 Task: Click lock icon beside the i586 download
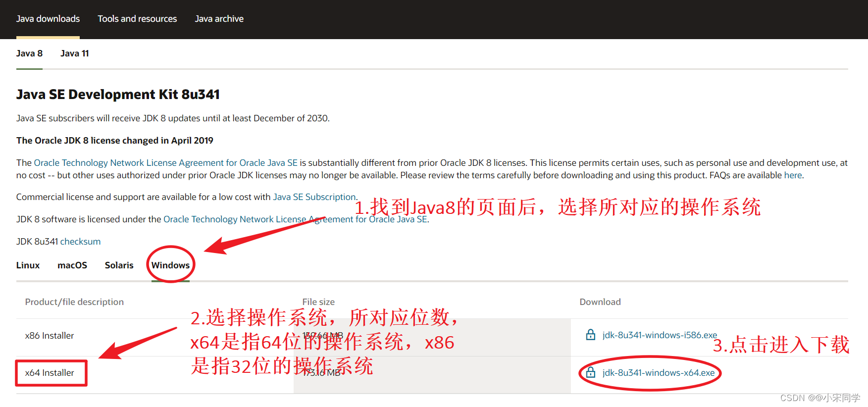(591, 335)
